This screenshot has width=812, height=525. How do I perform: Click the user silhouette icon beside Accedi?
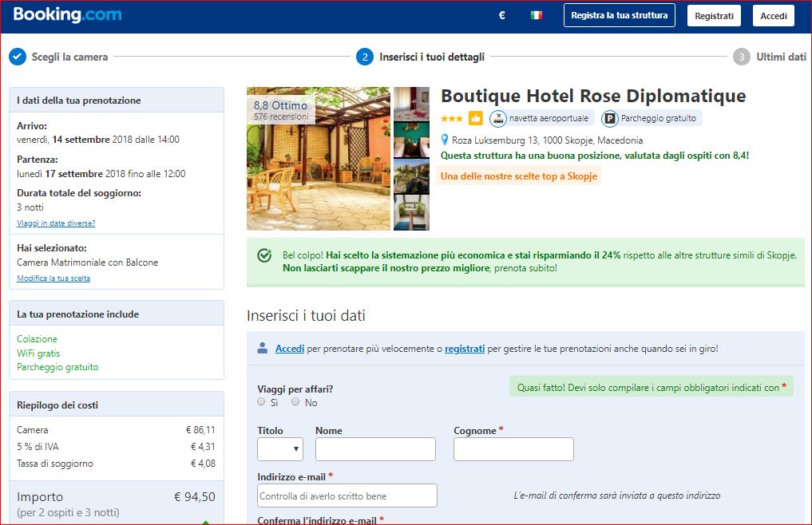tap(263, 348)
